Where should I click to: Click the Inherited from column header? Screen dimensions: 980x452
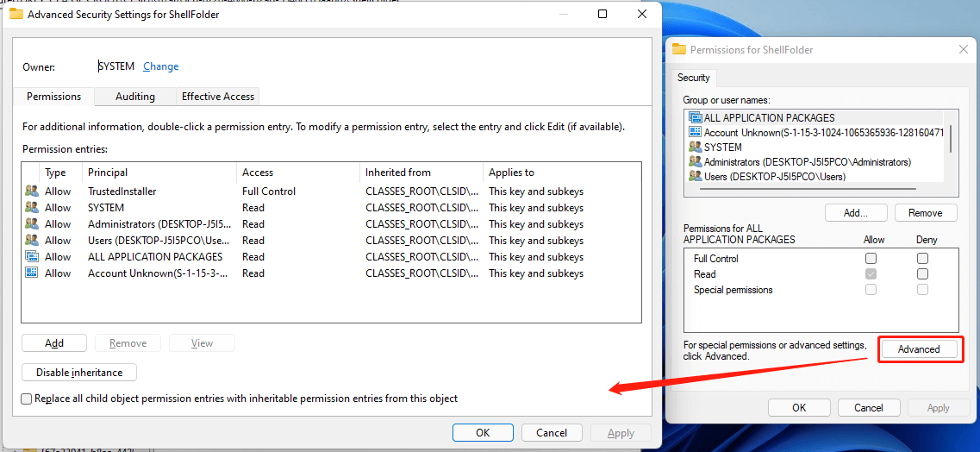tap(421, 173)
